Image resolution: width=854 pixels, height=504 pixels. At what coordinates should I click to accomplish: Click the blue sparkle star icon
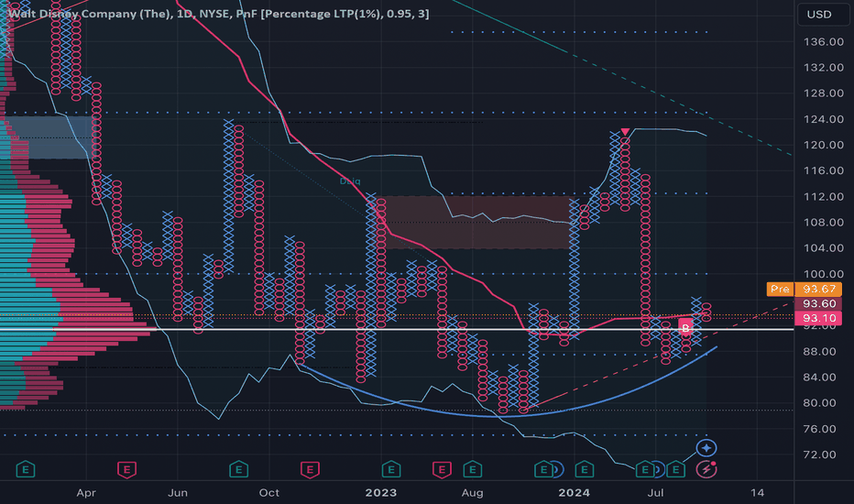click(x=706, y=448)
